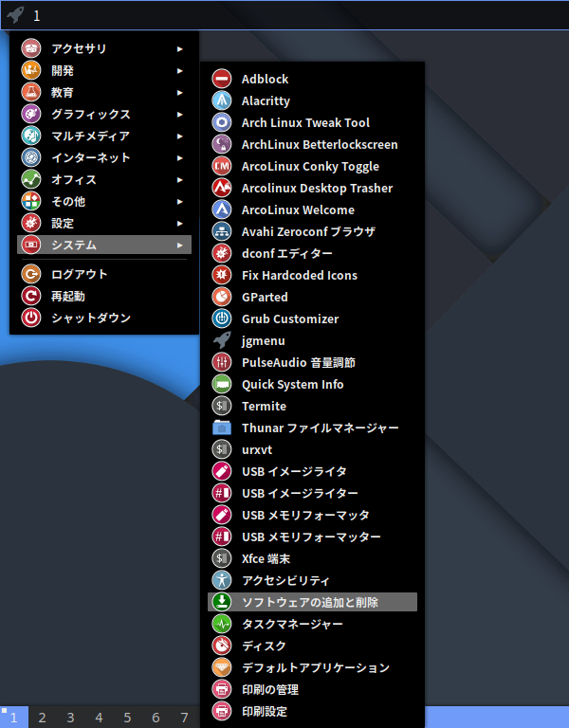Image resolution: width=569 pixels, height=728 pixels.
Task: Click the タスクマネージャー pulse icon
Action: (222, 624)
